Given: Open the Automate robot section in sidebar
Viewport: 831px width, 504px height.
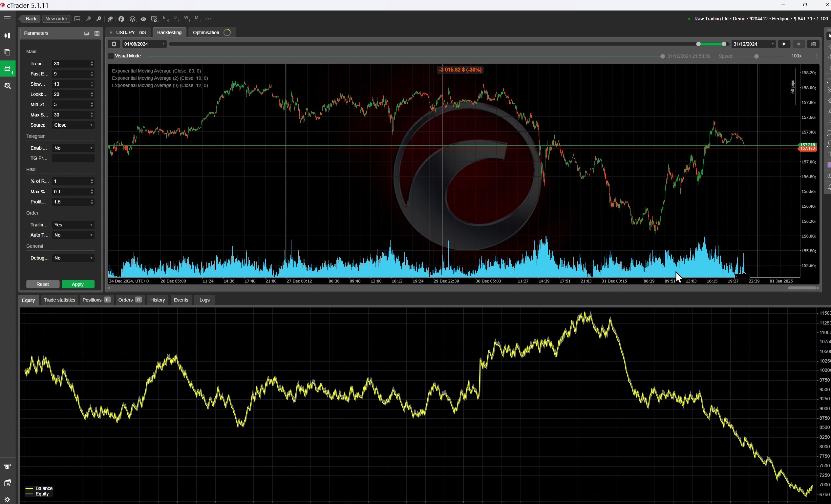Looking at the screenshot, I should tap(8, 69).
